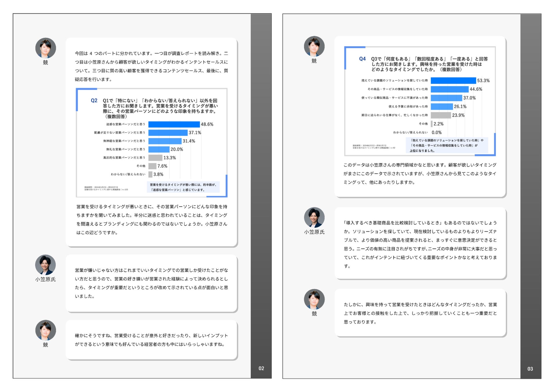Click the Q4 summary note ending 上位になりました

pos(447,145)
